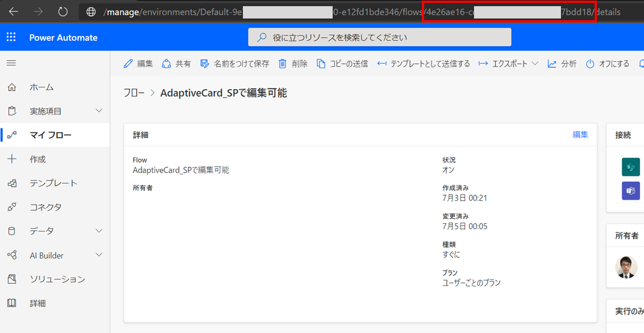Expand the データ menu chevron
Image resolution: width=644 pixels, height=333 pixels.
click(x=99, y=231)
